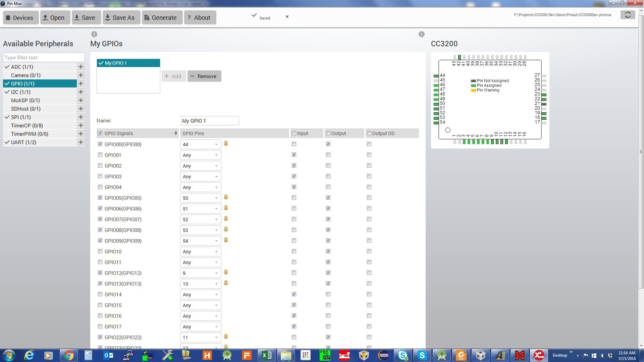The image size is (644, 362).
Task: Click the lock icon for GPIO12 pin 9
Action: click(x=226, y=272)
